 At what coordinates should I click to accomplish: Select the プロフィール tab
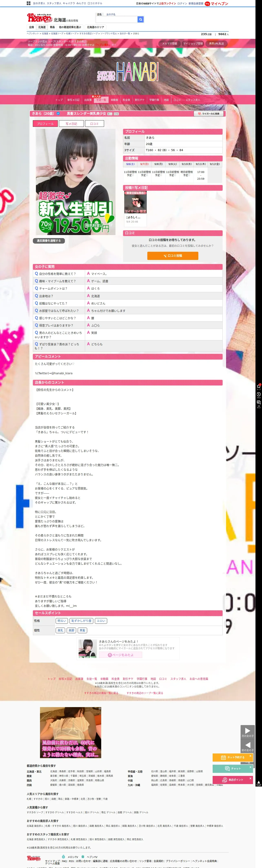[x=45, y=124]
